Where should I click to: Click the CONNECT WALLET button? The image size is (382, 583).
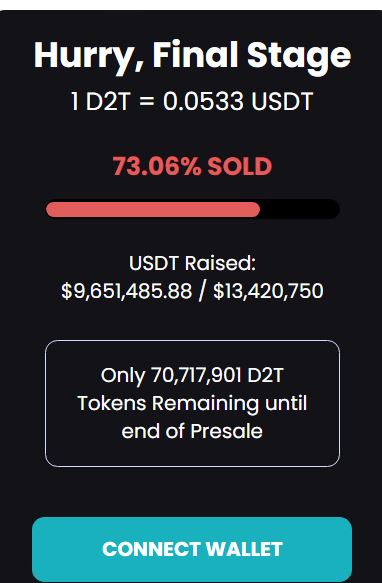tap(192, 549)
